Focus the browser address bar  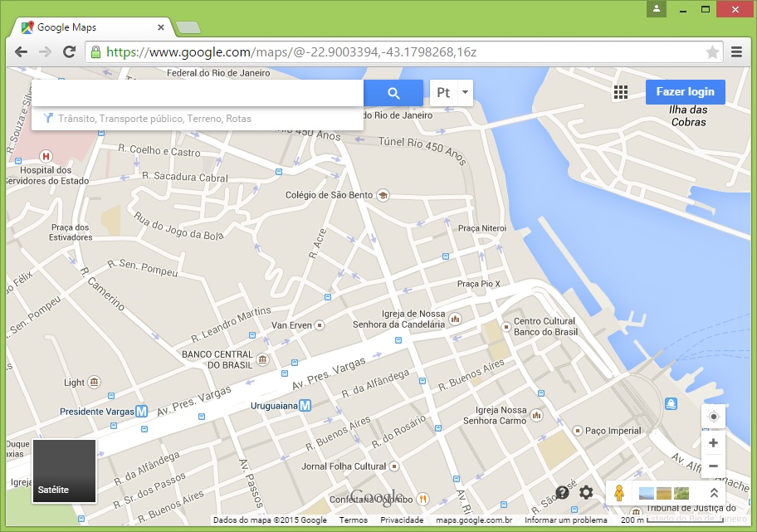pos(404,52)
